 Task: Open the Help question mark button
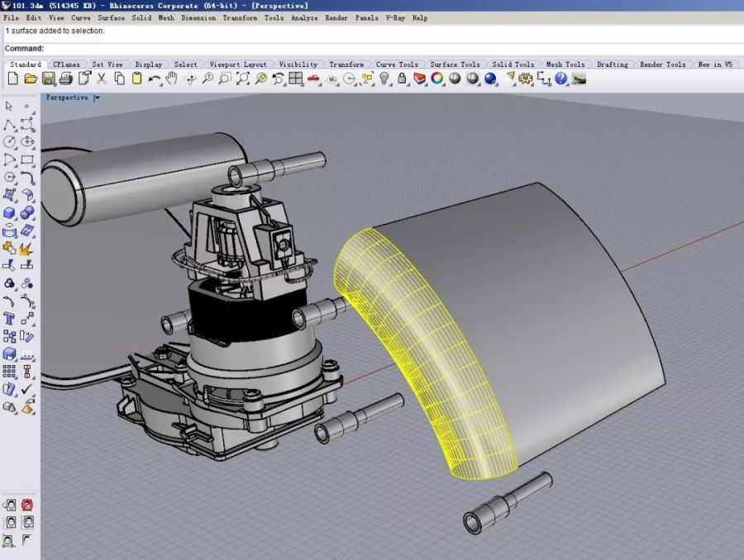[x=561, y=78]
